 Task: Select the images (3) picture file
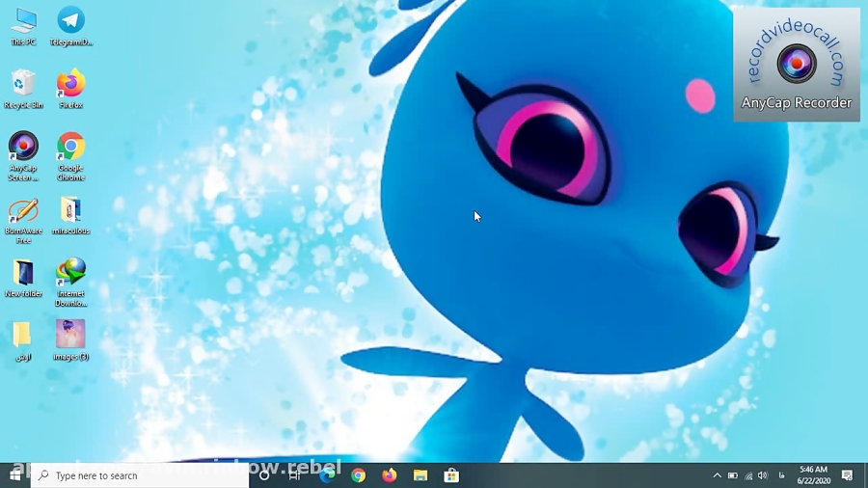pos(70,340)
